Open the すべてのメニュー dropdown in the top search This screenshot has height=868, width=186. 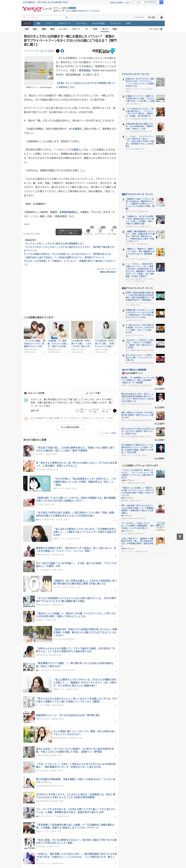point(151,2)
